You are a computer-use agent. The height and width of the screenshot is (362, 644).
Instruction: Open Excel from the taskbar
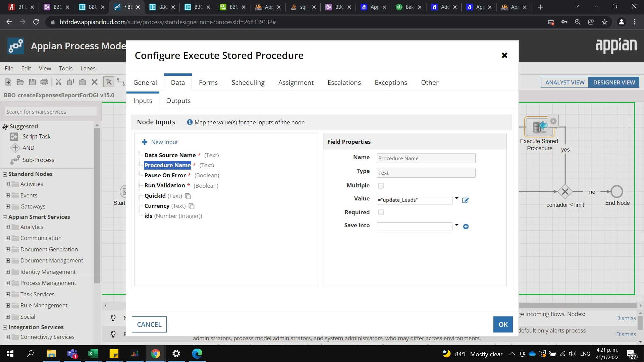pyautogui.click(x=93, y=354)
